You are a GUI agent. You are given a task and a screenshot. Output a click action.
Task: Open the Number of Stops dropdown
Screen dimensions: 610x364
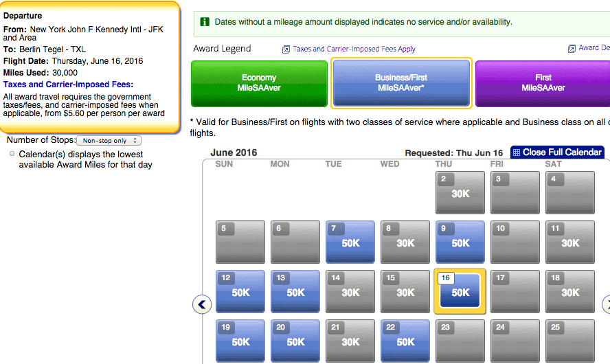click(109, 141)
